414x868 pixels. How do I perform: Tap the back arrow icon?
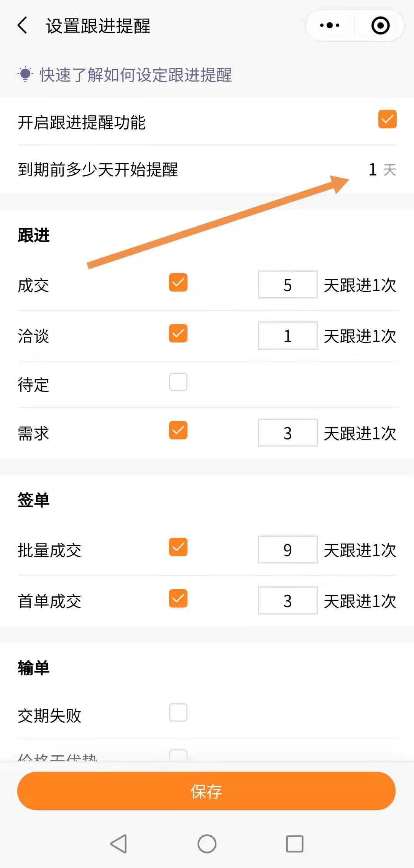click(23, 26)
